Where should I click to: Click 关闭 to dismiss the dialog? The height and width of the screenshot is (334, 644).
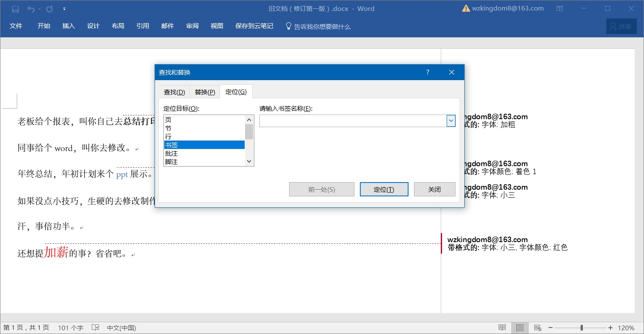[x=434, y=189]
